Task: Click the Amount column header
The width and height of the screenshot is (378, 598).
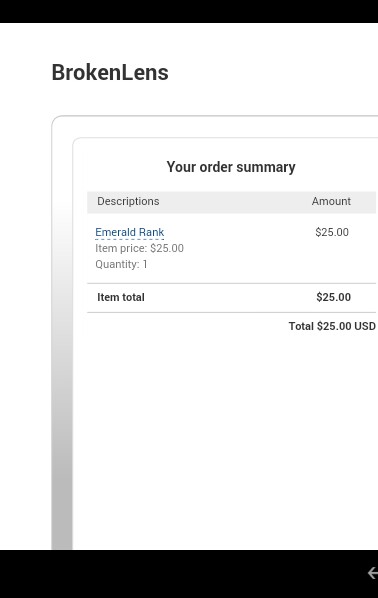Action: click(x=331, y=201)
